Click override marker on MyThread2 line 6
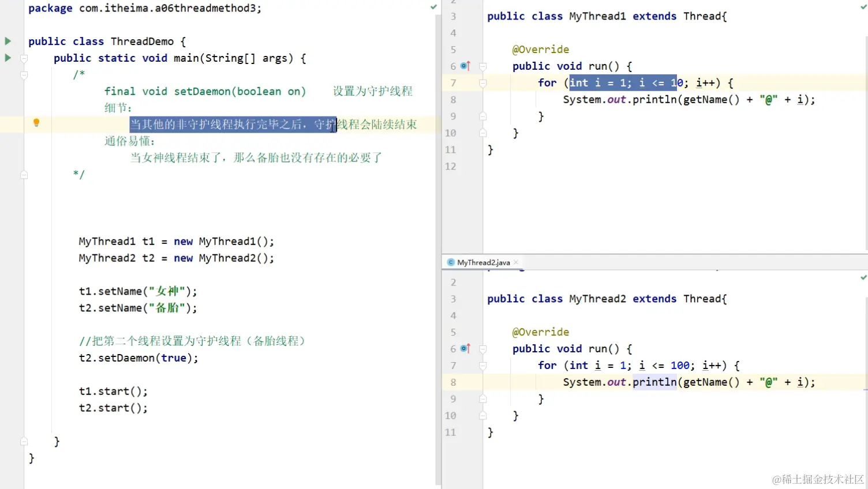The width and height of the screenshot is (868, 489). pos(466,348)
